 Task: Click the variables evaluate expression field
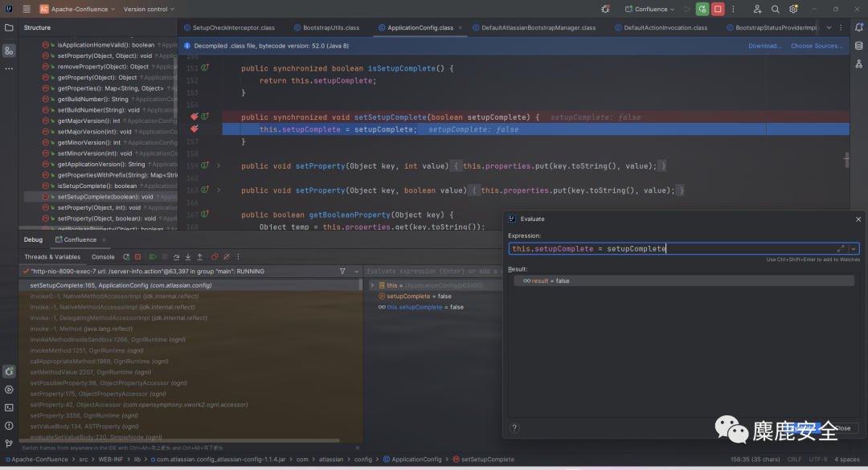[x=433, y=272]
